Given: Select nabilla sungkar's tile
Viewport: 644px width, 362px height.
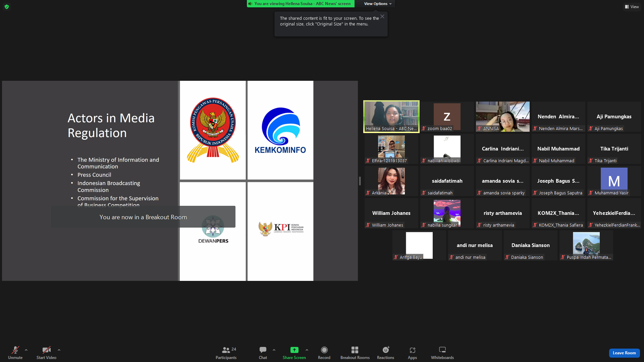Looking at the screenshot, I should 447,213.
